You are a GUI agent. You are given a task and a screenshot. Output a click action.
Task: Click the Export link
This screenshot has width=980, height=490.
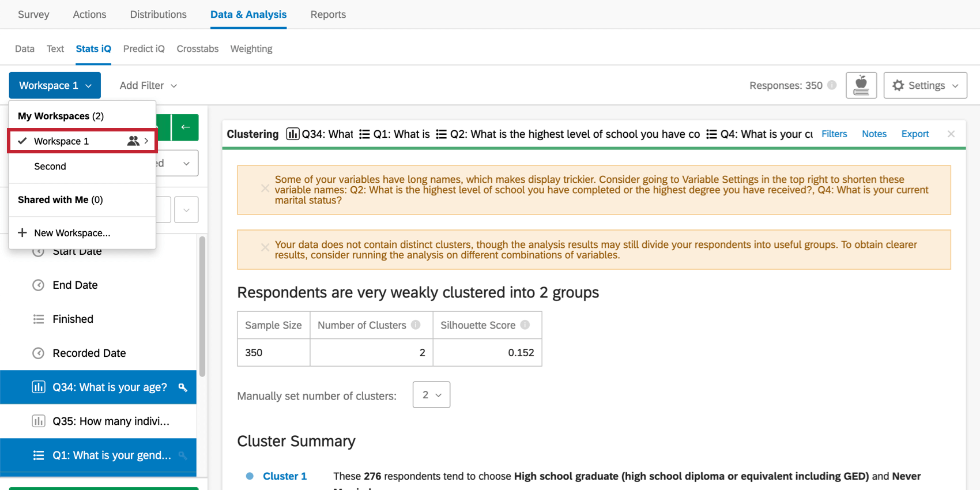pos(915,134)
